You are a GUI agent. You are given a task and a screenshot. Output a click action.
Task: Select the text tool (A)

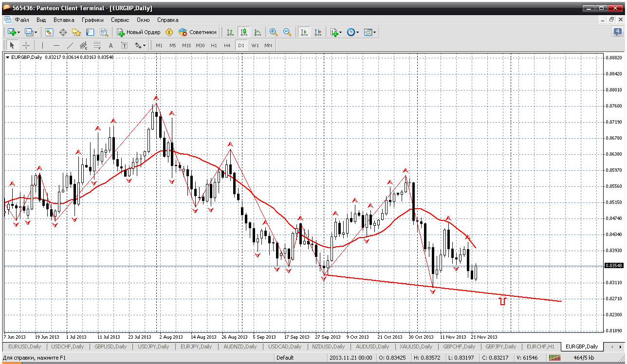[x=111, y=45]
